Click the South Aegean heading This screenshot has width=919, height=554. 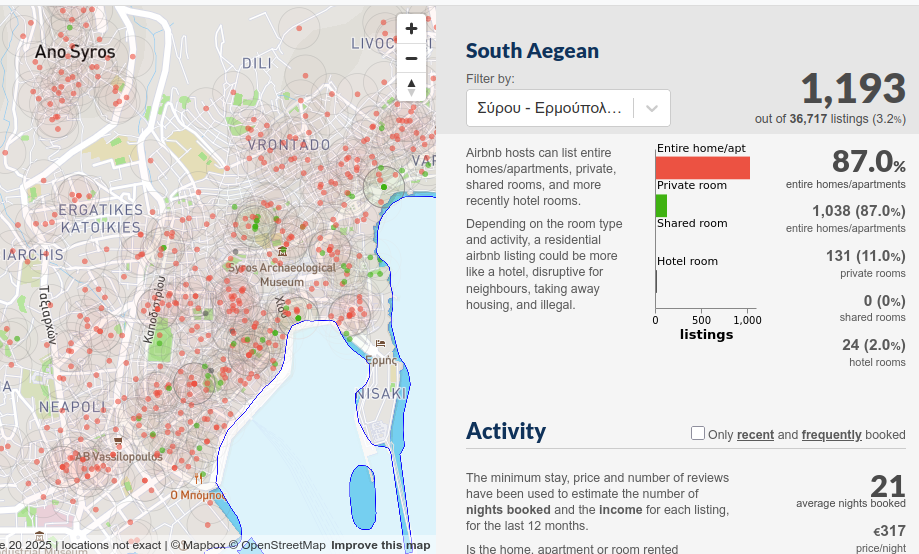pos(532,51)
